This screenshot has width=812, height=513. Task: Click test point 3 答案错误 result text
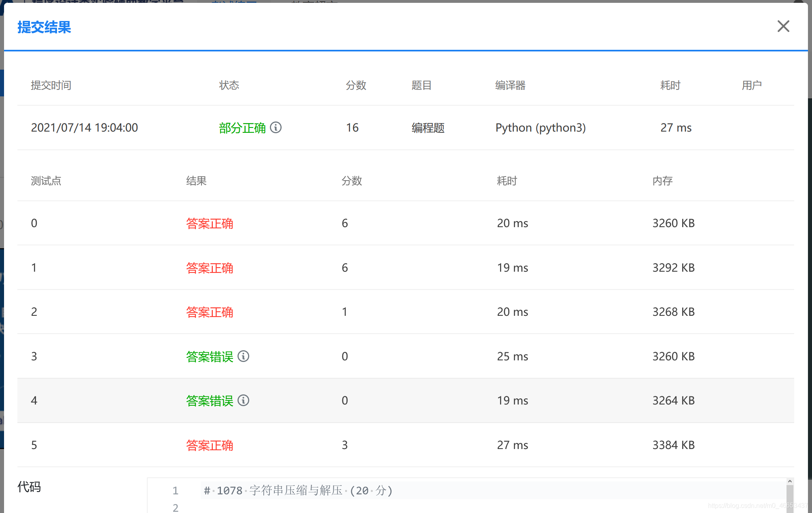pyautogui.click(x=210, y=357)
